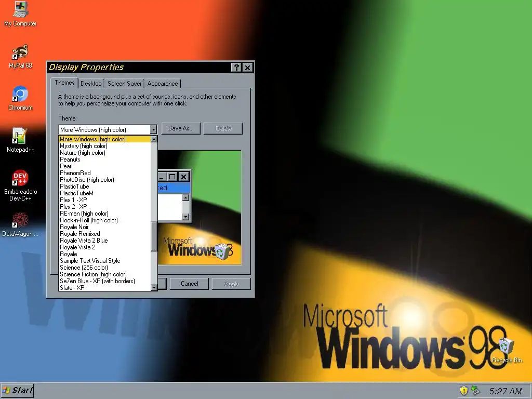
Task: Choose Science Fiction (high color) theme
Action: click(104, 274)
